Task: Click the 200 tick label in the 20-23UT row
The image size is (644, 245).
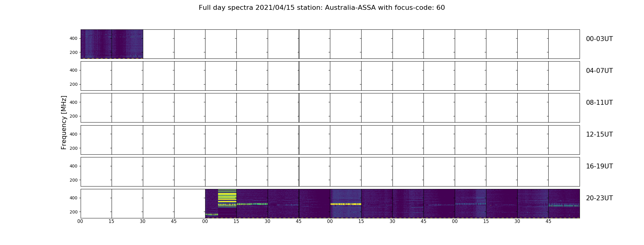Action: pos(74,212)
